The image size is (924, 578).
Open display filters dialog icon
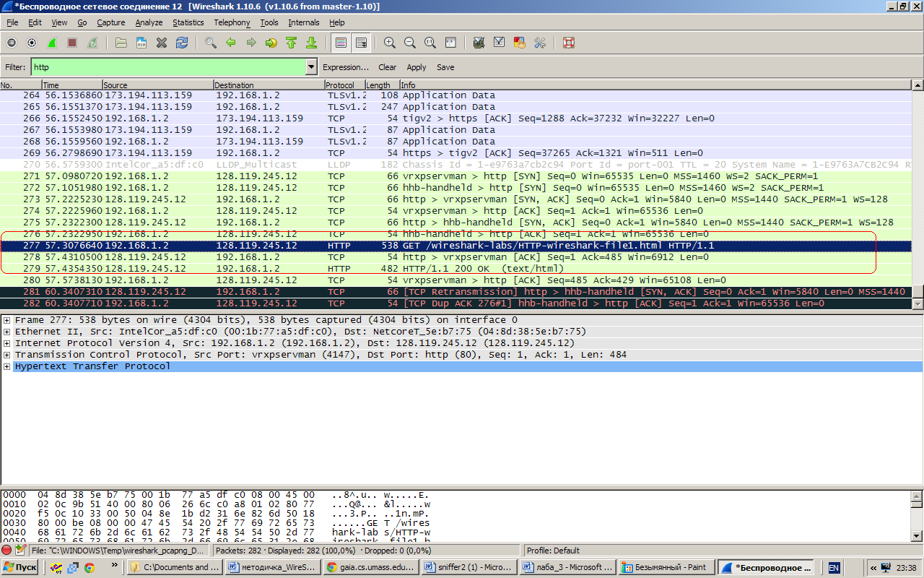[x=499, y=43]
